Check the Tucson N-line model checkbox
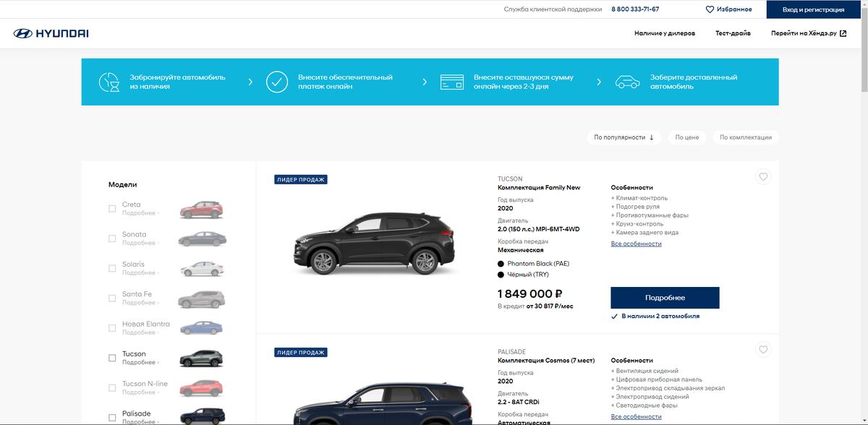The height and width of the screenshot is (425, 868). tap(112, 388)
